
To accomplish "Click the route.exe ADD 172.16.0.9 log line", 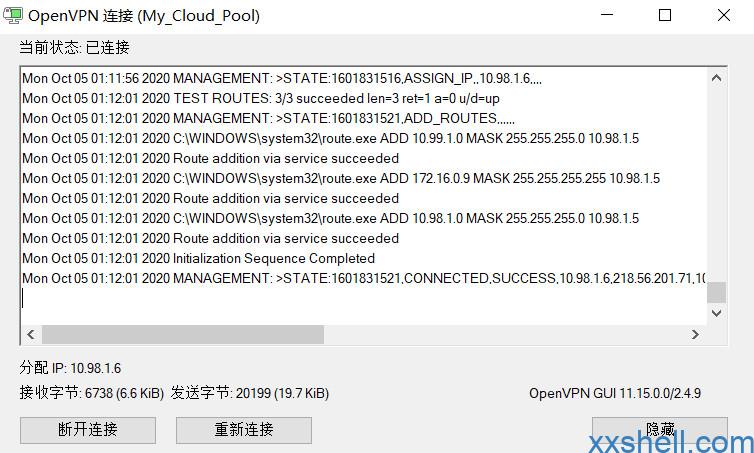I will pyautogui.click(x=341, y=178).
